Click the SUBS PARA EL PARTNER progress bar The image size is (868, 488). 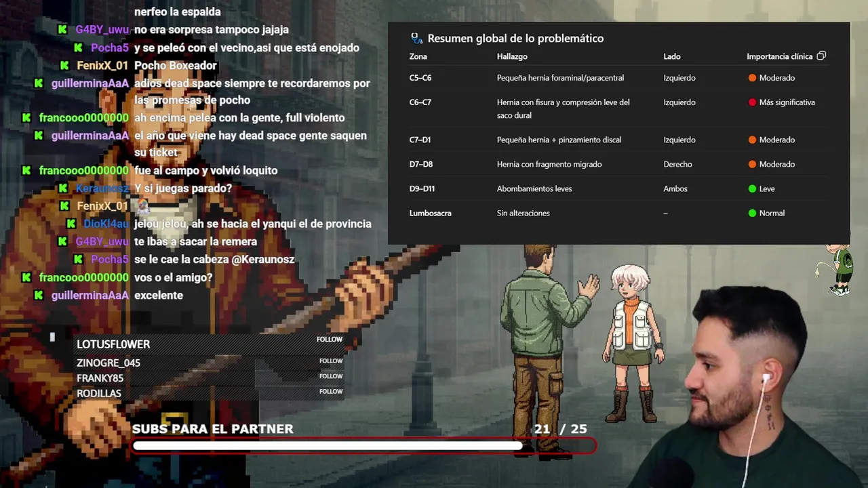(x=364, y=445)
